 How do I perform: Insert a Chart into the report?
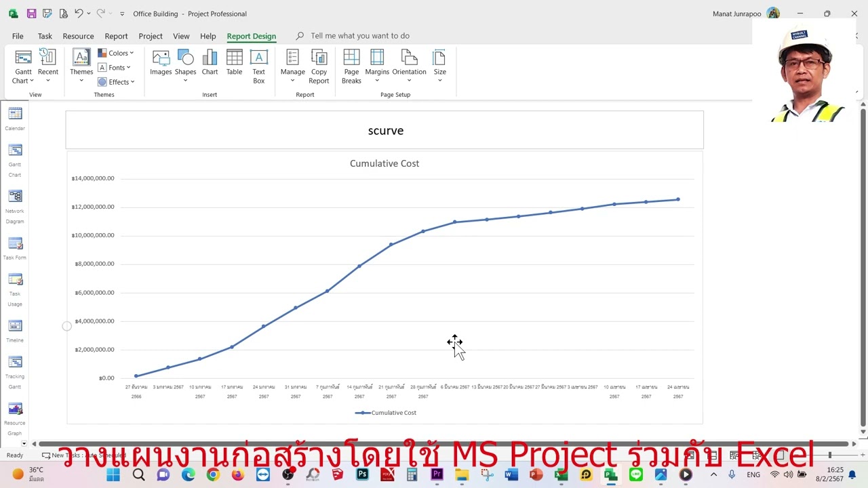point(210,63)
